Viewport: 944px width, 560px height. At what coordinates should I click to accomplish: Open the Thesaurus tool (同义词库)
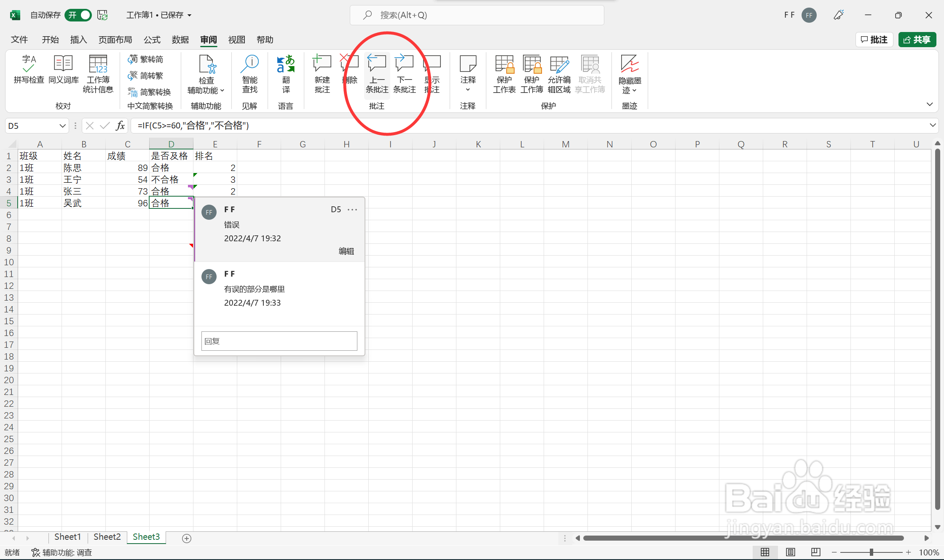point(64,69)
